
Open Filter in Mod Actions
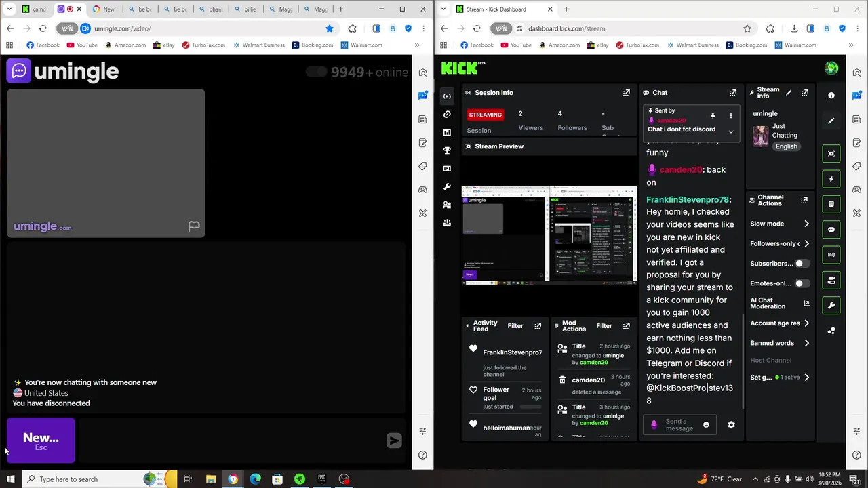pos(604,326)
